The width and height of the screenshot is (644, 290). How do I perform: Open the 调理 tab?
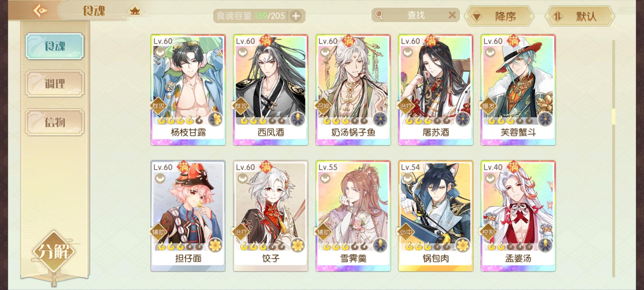pyautogui.click(x=55, y=84)
